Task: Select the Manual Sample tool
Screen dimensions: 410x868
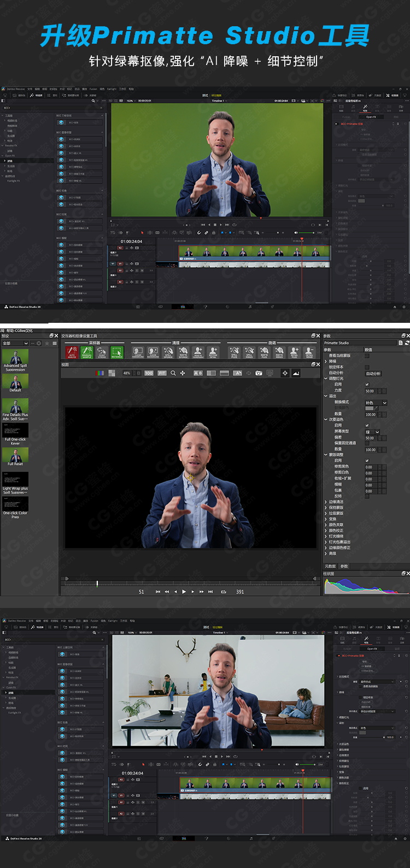Action: (87, 352)
